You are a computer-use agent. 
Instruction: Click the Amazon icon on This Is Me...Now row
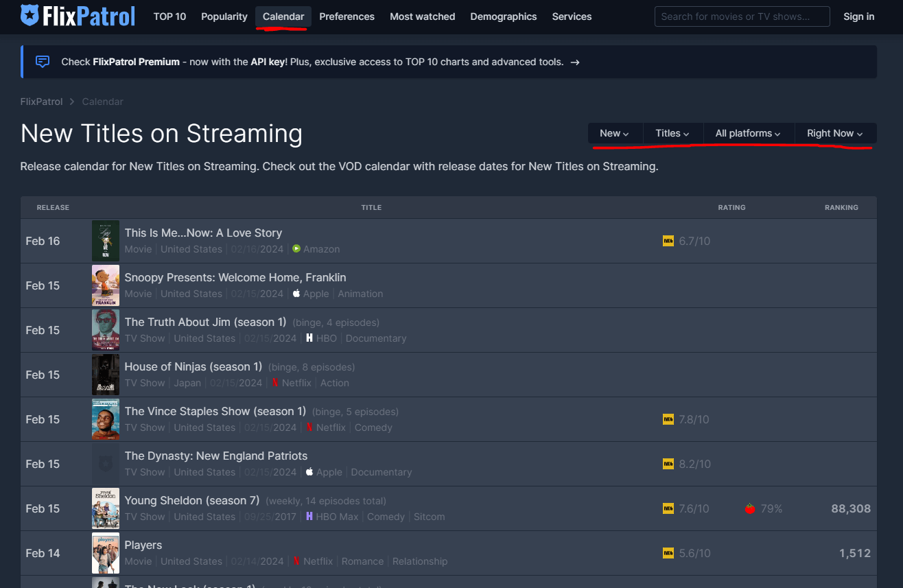[x=296, y=249]
